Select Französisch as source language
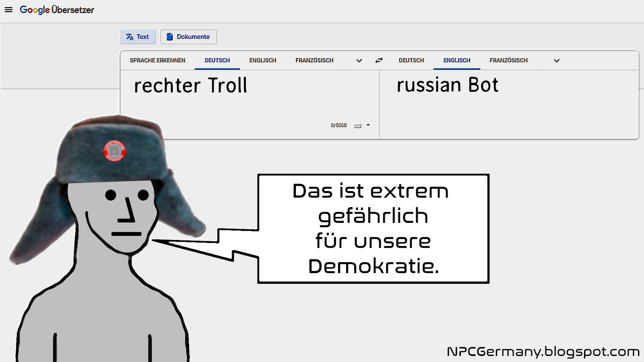 [x=314, y=60]
